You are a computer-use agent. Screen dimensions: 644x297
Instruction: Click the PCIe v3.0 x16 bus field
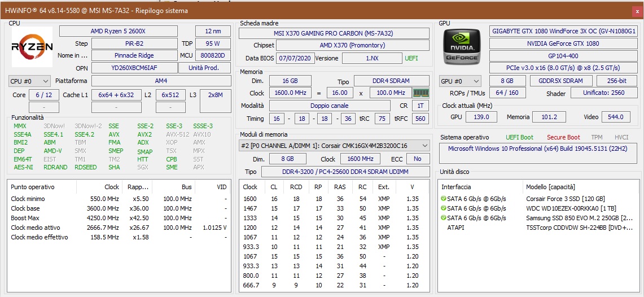(x=564, y=68)
